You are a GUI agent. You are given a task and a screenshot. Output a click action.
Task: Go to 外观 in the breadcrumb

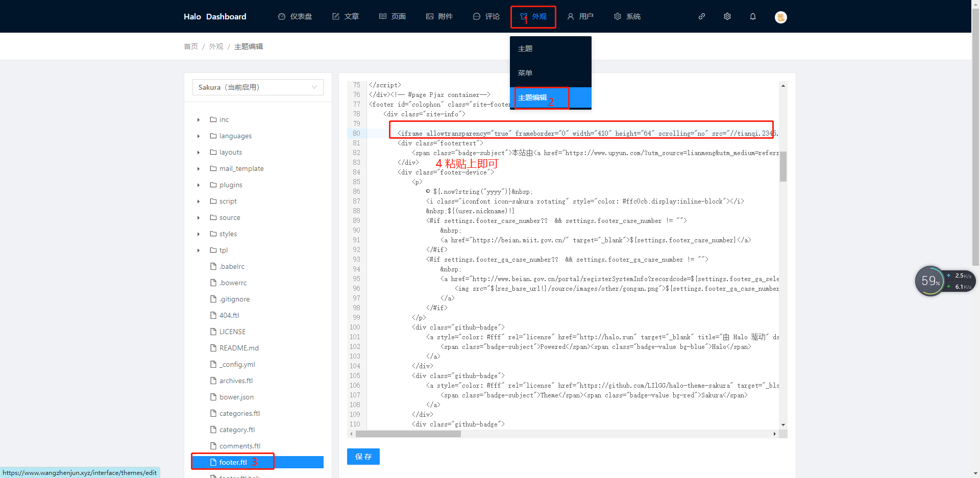(216, 46)
